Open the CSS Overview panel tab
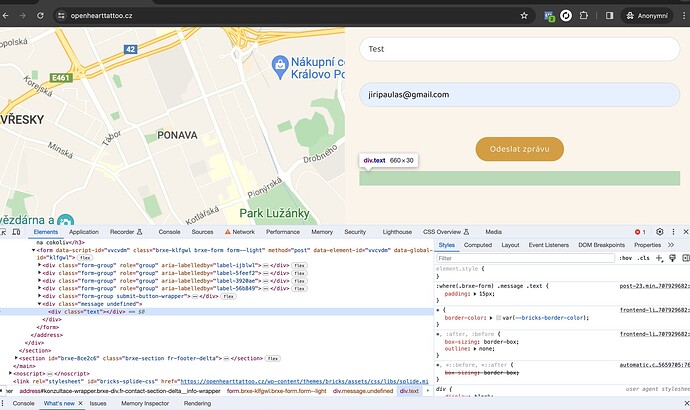 pos(446,232)
